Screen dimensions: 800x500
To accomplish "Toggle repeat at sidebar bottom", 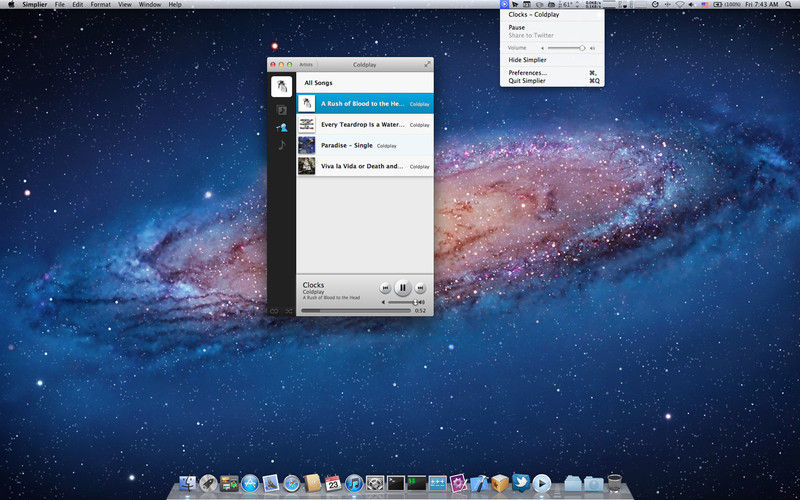I will [x=274, y=310].
